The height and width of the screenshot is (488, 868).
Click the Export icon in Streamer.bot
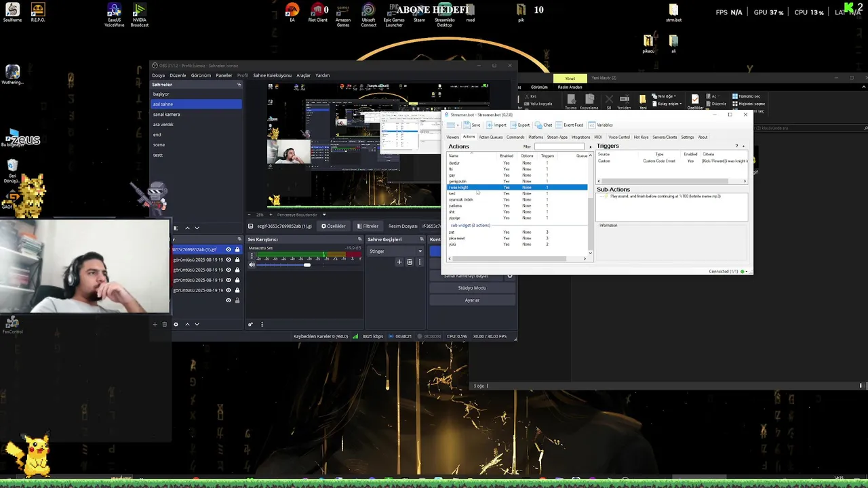(520, 125)
